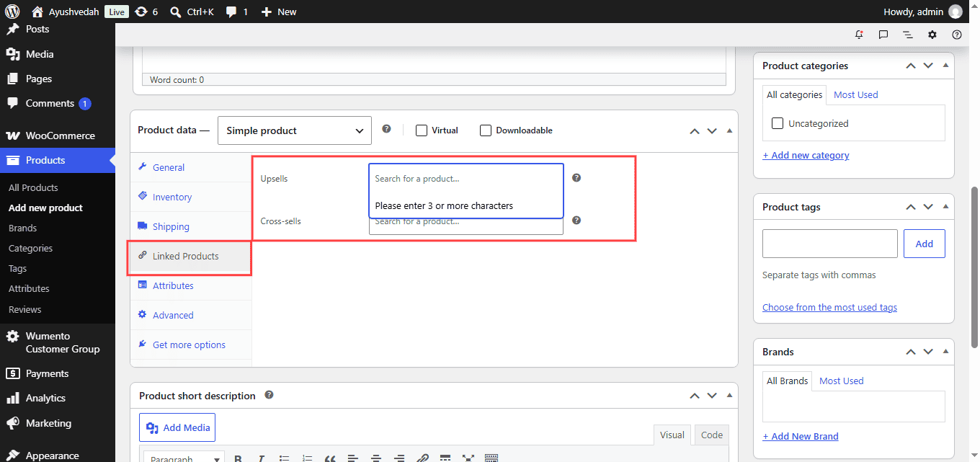Enable the Virtual checkbox

(x=422, y=130)
